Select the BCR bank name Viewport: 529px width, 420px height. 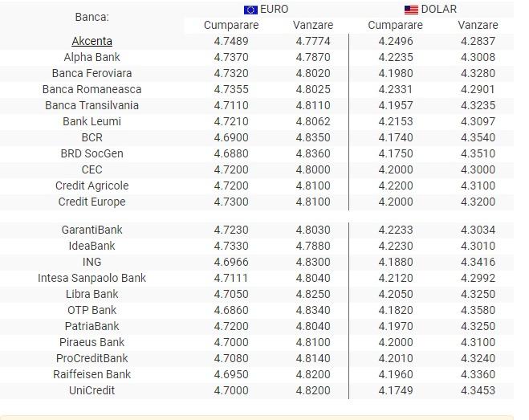coord(92,137)
